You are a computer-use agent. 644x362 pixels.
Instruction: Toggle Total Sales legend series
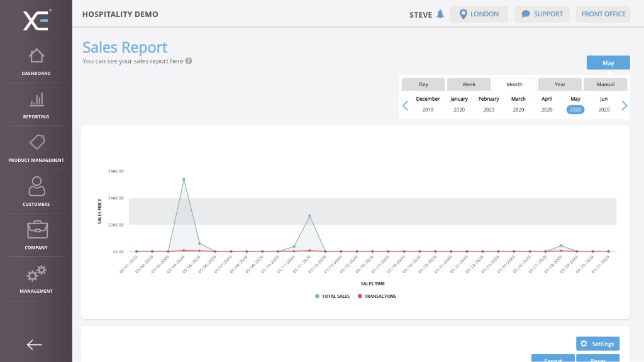[x=333, y=296]
